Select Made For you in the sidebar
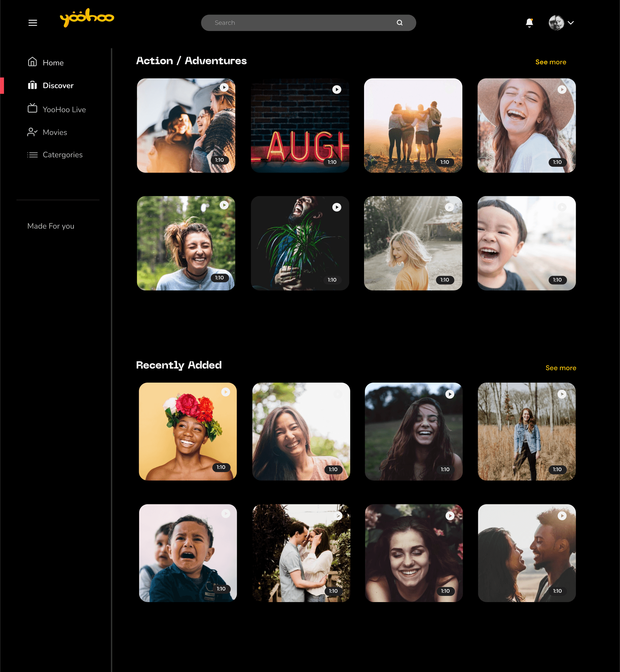 pos(51,226)
